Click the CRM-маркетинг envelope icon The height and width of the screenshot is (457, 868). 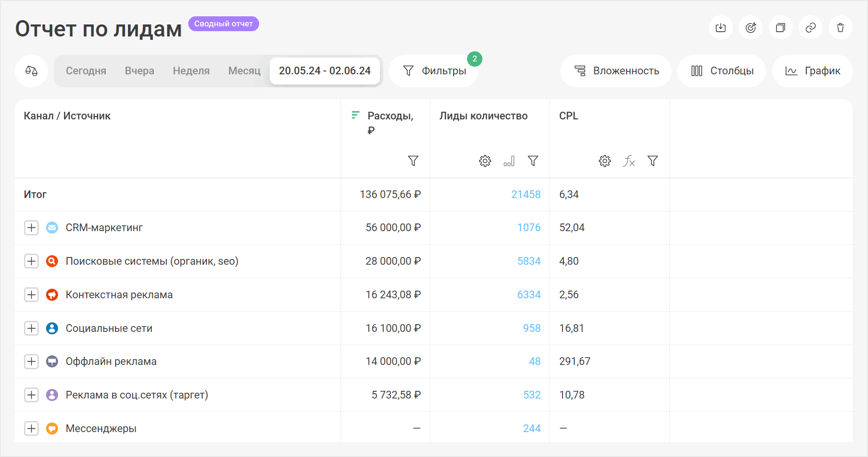(52, 228)
